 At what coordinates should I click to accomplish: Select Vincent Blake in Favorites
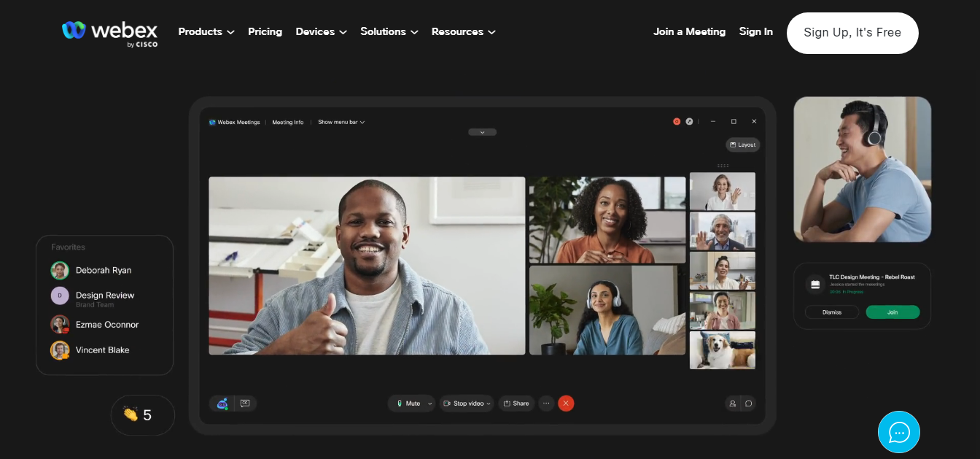pyautogui.click(x=104, y=350)
